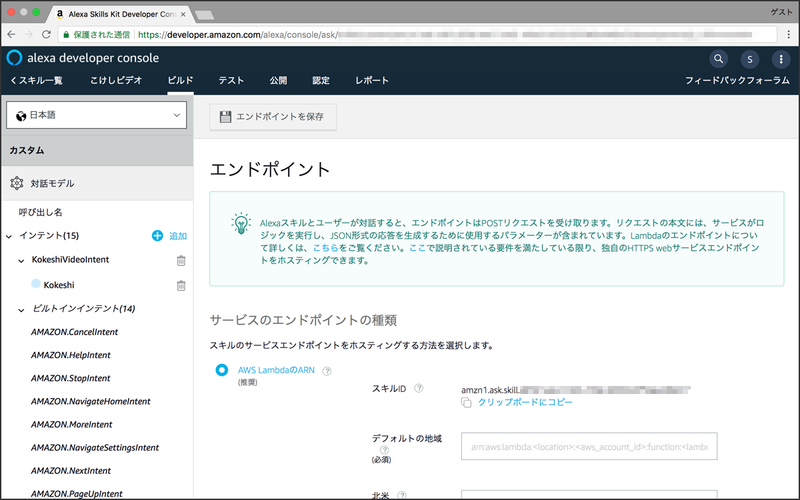Viewport: 800px width, 500px height.
Task: Collapse the KokeshiVideoIntent tree node
Action: 21,261
